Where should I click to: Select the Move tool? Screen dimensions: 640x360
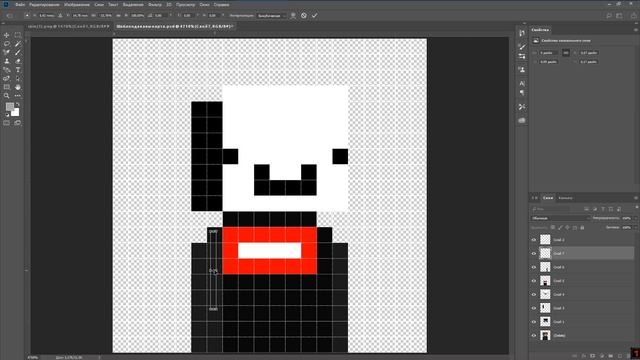coord(7,36)
